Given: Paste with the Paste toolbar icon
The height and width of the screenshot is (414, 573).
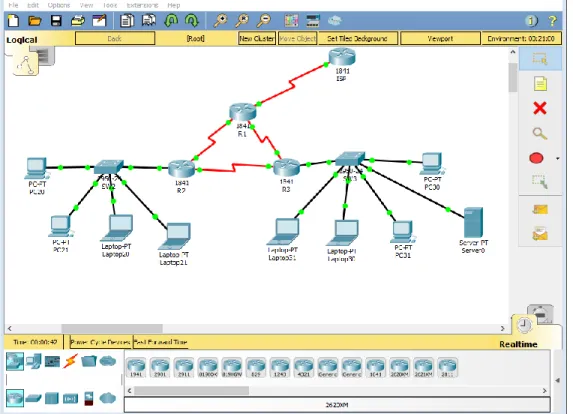Looking at the screenshot, I should pyautogui.click(x=149, y=20).
